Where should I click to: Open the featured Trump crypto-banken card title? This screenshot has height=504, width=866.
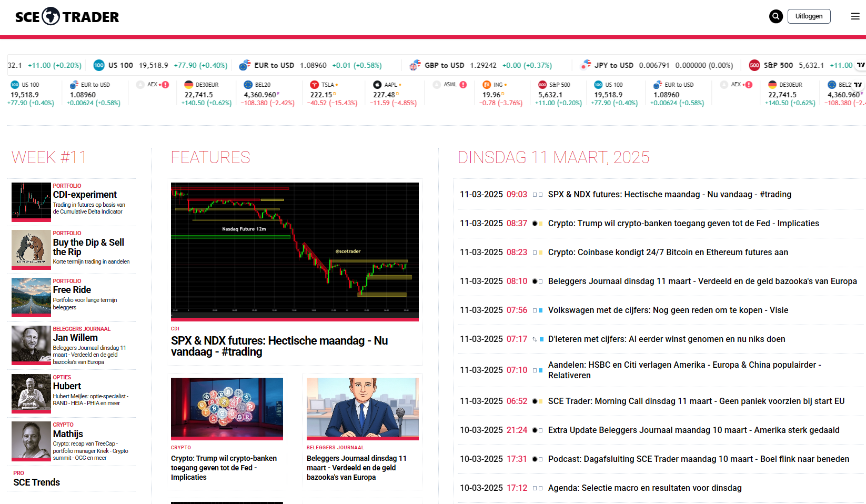click(x=224, y=468)
